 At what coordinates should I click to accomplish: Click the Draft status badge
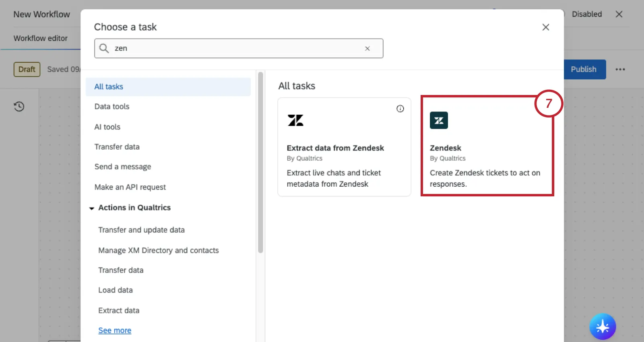click(x=27, y=69)
